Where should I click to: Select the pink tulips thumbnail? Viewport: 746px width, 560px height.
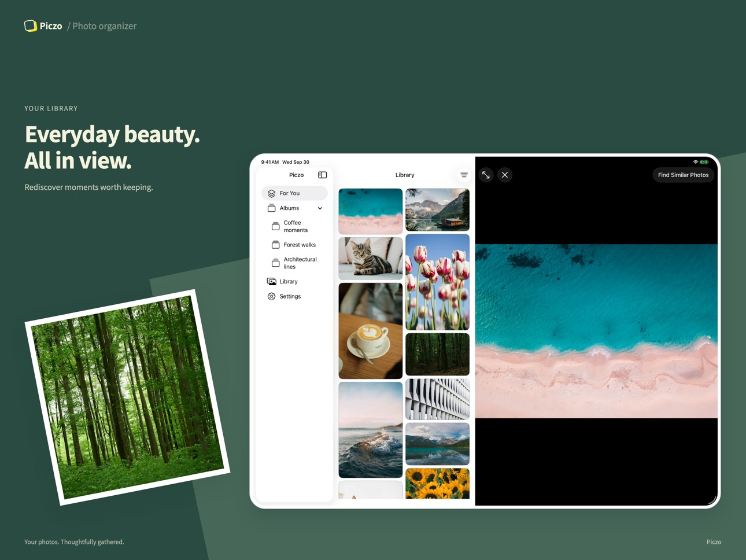coord(437,282)
